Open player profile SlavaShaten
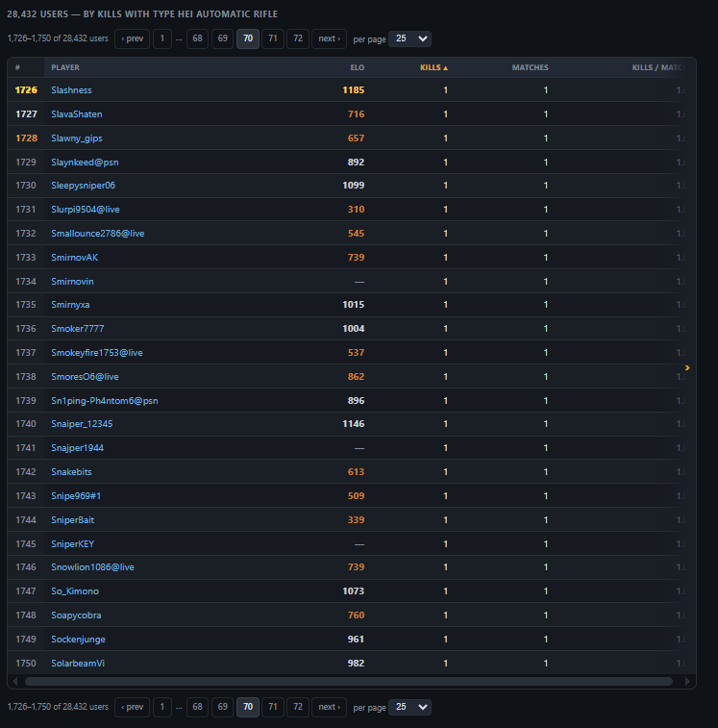The image size is (718, 728). coord(77,114)
